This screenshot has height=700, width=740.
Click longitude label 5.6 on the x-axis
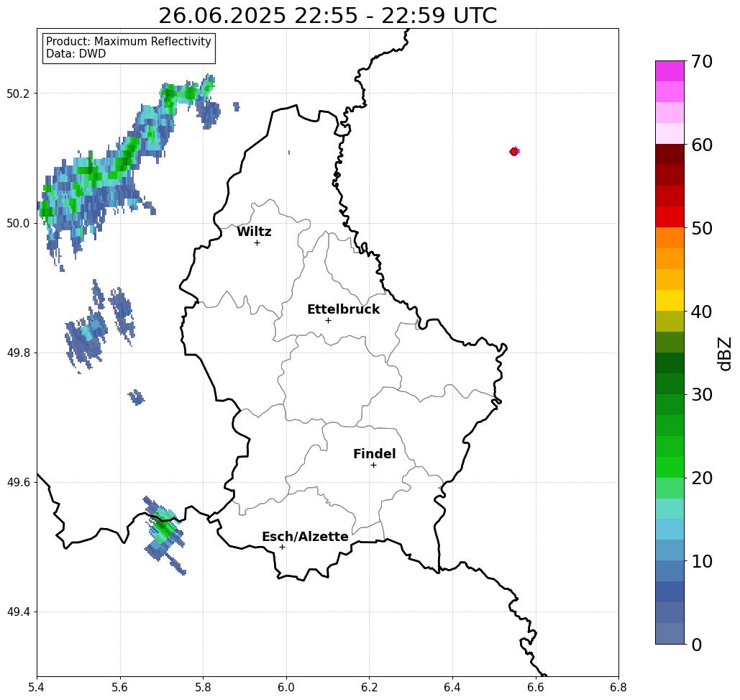pyautogui.click(x=120, y=687)
